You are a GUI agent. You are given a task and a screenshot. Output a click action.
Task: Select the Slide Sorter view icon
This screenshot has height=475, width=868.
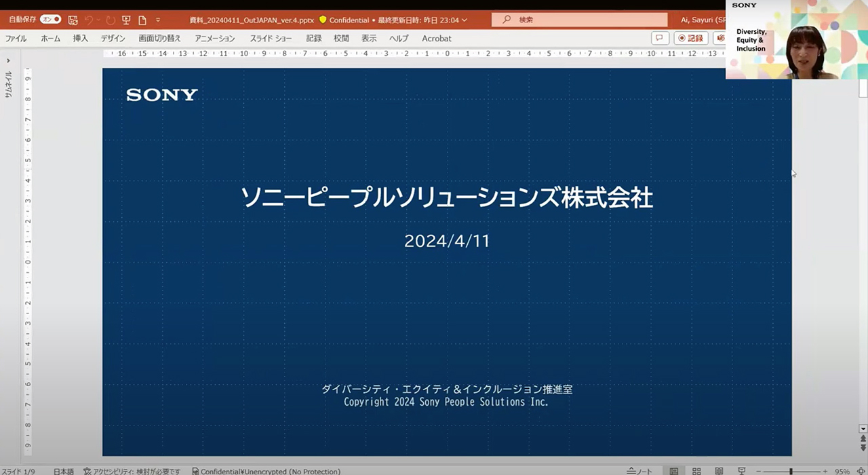[696, 471]
